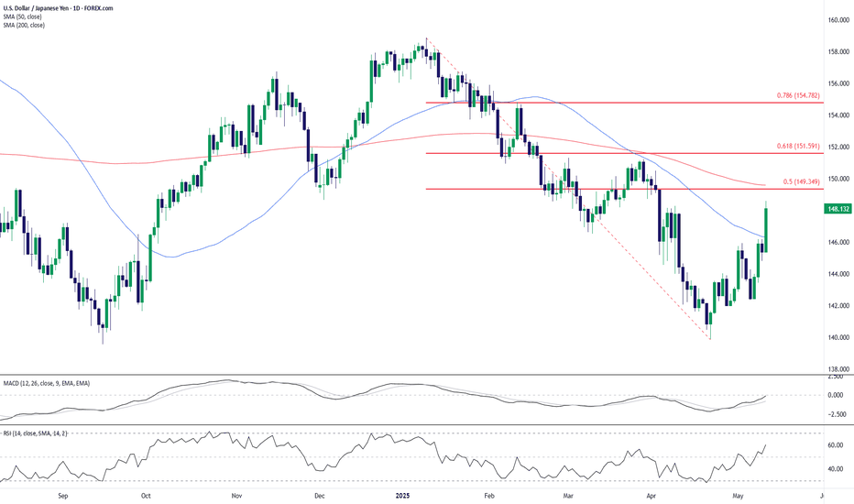Screen dimensions: 854x504
Task: Click the 138.000 price axis label
Action: (x=838, y=369)
